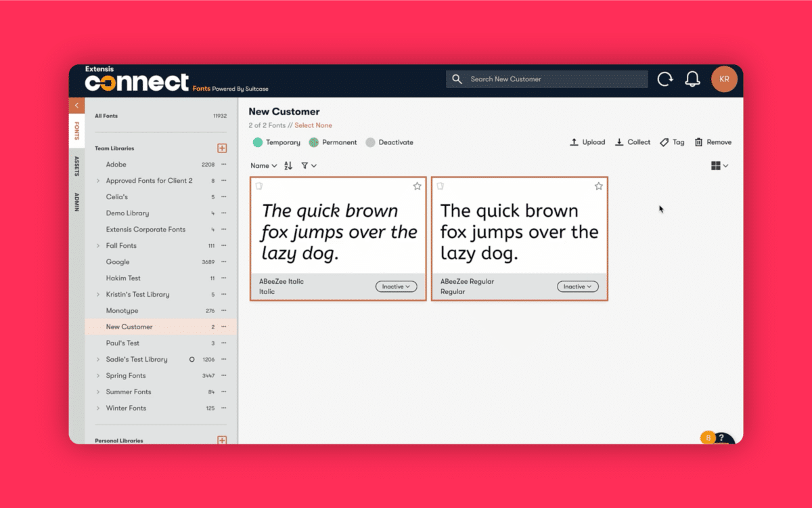812x508 pixels.
Task: Open the KR user avatar menu
Action: [724, 79]
